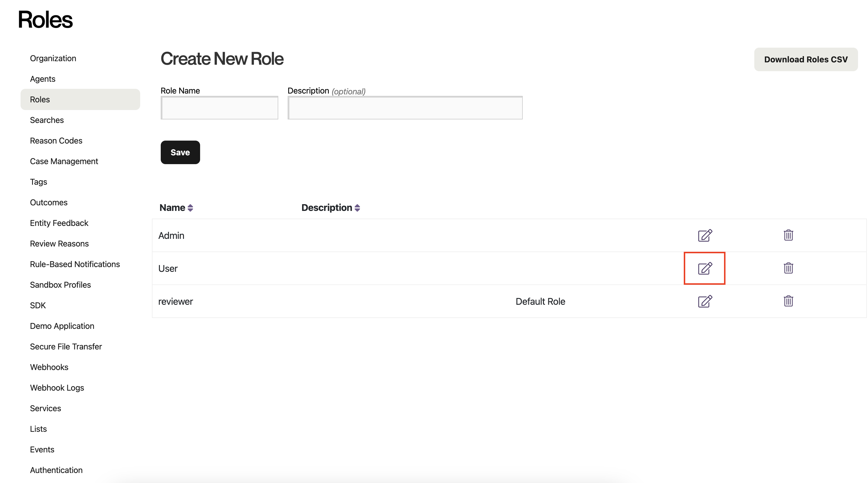Delete the Admin role

788,235
